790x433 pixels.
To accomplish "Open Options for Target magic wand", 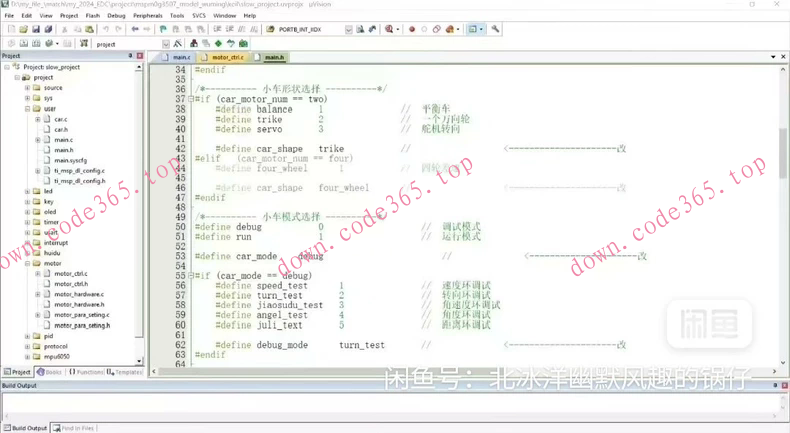I will pos(178,44).
